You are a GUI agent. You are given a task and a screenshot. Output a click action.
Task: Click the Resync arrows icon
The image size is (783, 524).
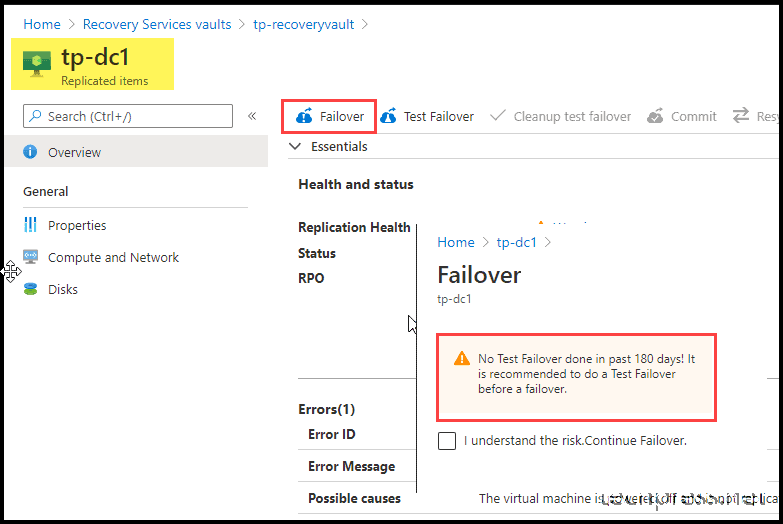[x=741, y=115]
